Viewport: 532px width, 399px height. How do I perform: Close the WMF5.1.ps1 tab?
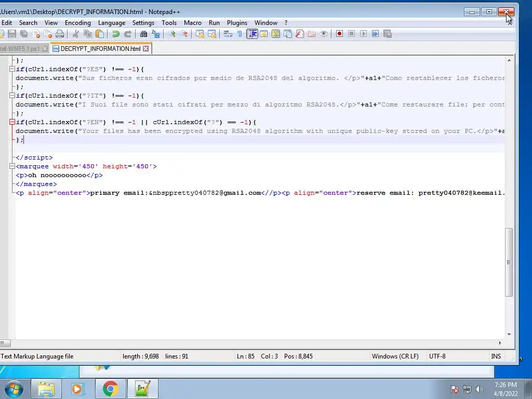click(45, 49)
